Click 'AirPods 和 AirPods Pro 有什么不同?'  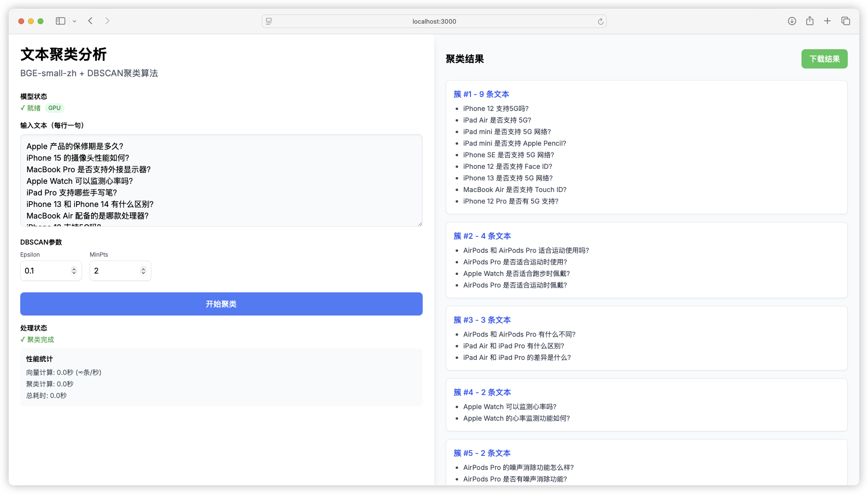click(519, 334)
